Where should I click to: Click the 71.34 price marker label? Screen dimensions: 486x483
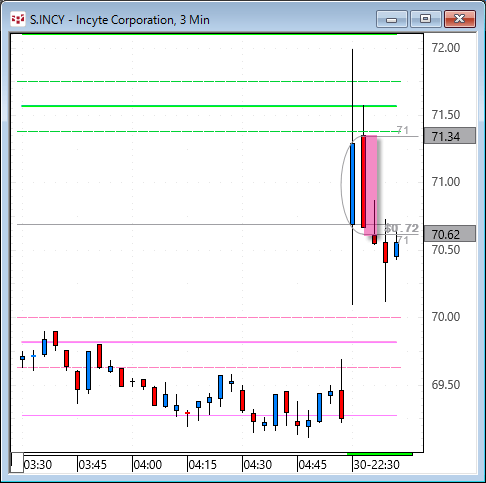tap(449, 136)
